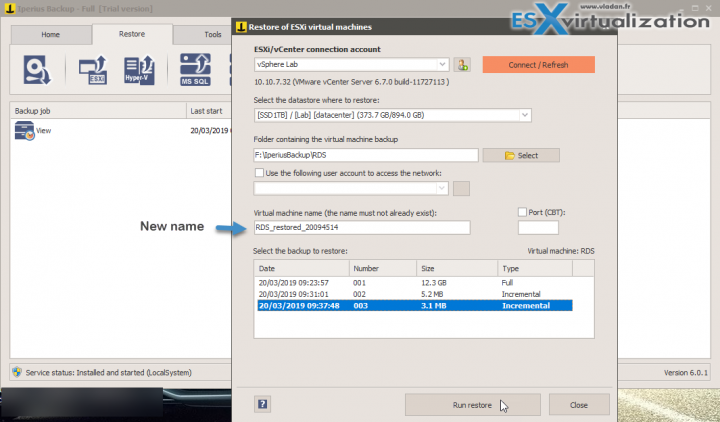Toggle the Port (CBT) checkbox
The height and width of the screenshot is (422, 720).
pyautogui.click(x=522, y=212)
